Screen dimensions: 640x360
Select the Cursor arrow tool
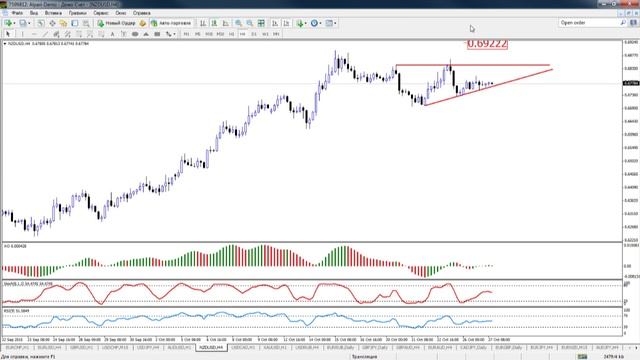(x=8, y=34)
